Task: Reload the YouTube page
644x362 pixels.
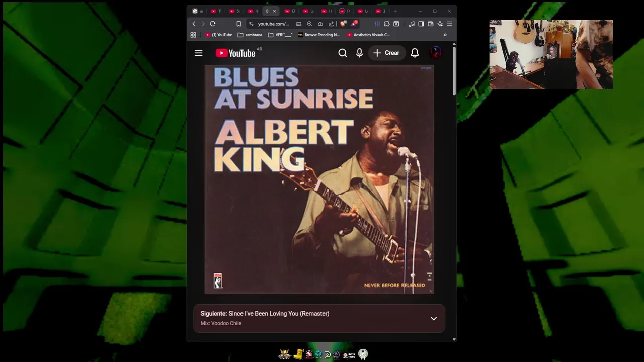Action: click(x=213, y=24)
